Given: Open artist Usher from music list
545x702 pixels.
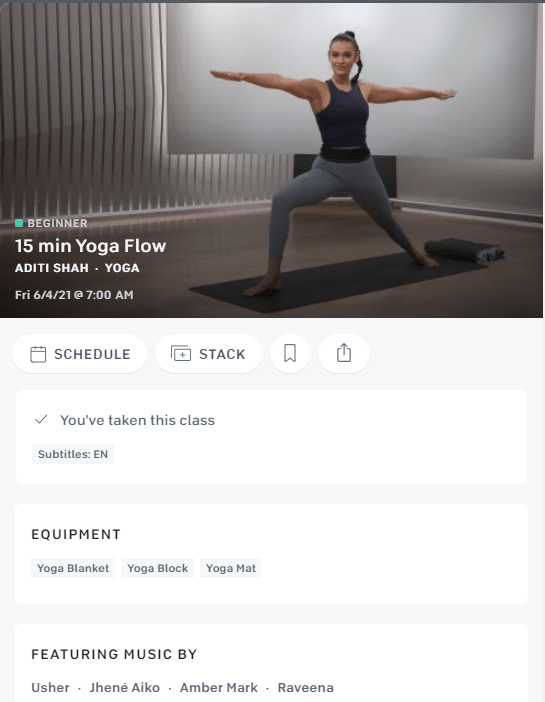Looking at the screenshot, I should pyautogui.click(x=50, y=687).
